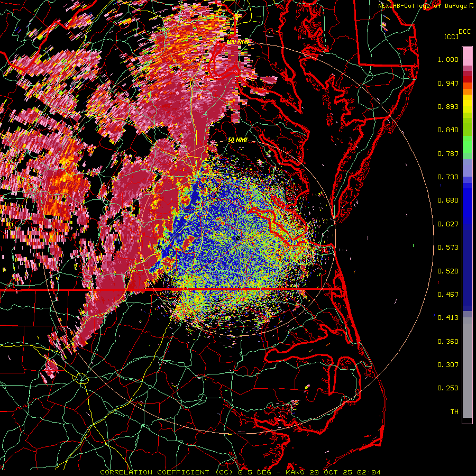Click the TH threshold label
This screenshot has width=476, height=476.
454,412
